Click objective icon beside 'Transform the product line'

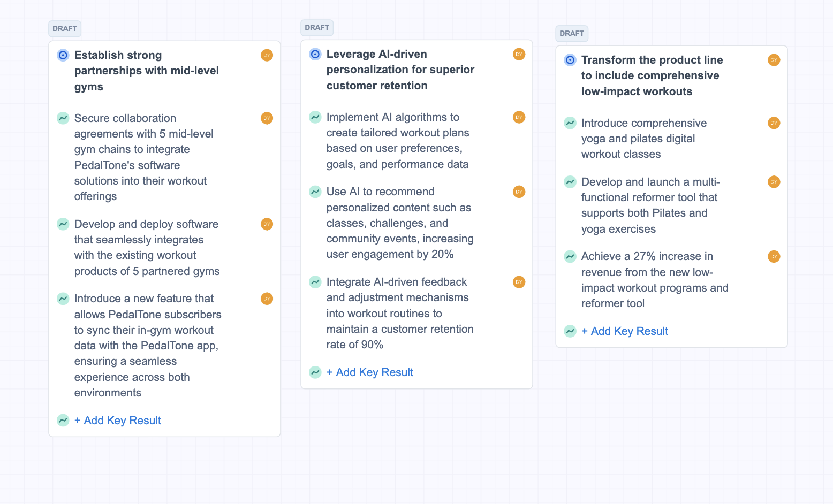(570, 60)
